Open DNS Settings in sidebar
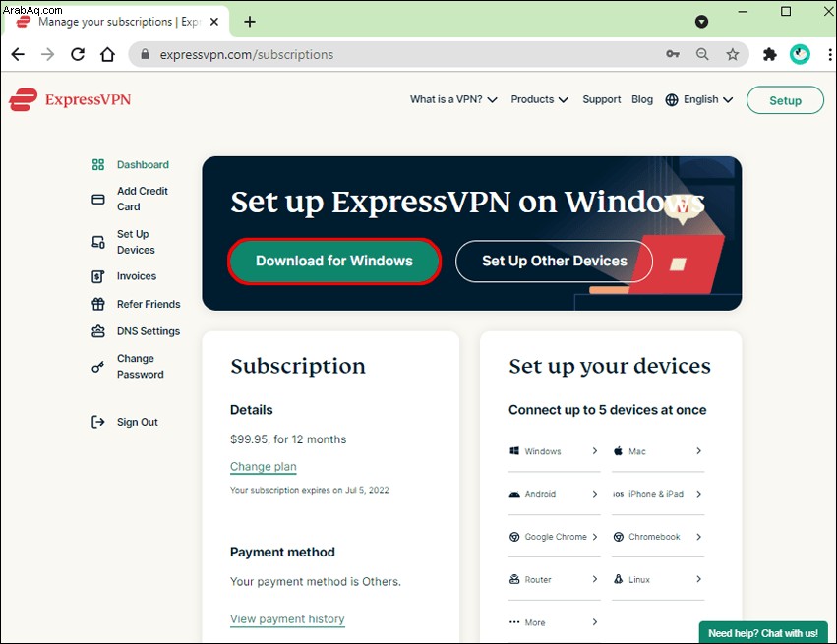The height and width of the screenshot is (644, 837). tap(149, 331)
